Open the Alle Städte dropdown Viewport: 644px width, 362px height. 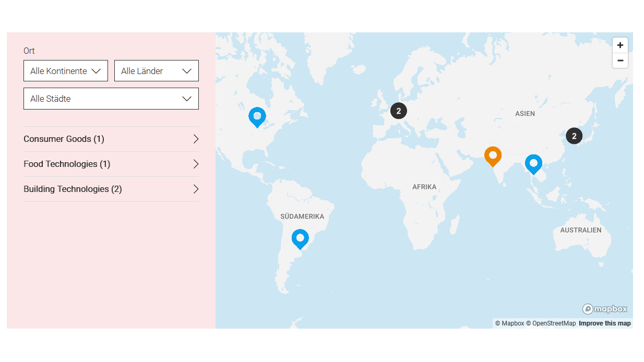pyautogui.click(x=111, y=99)
